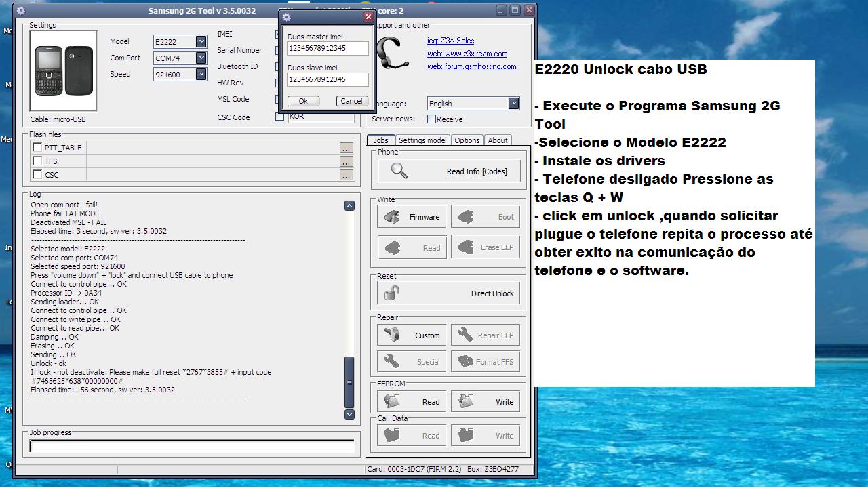Click the magnifier icon on Read Info
Screen dimensions: 868x488
pos(399,171)
